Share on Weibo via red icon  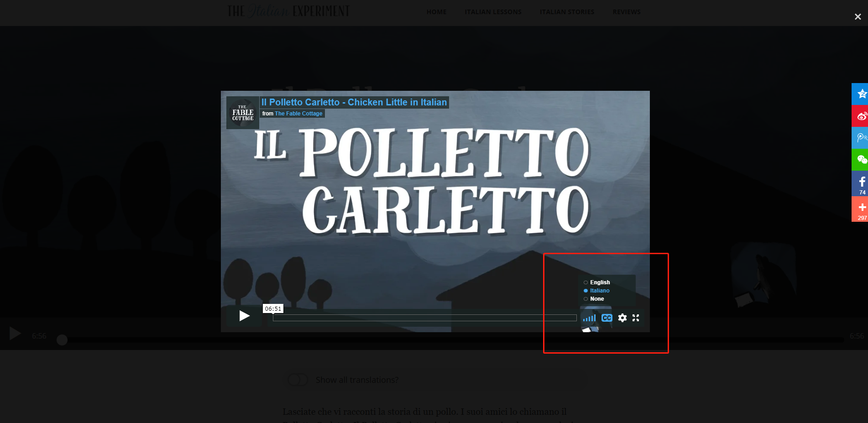point(861,116)
